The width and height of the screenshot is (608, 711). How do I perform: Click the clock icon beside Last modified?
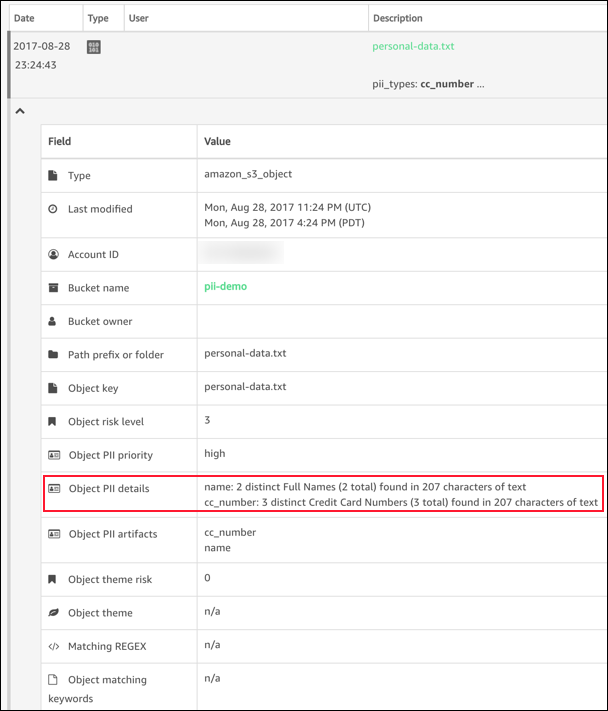pyautogui.click(x=53, y=209)
